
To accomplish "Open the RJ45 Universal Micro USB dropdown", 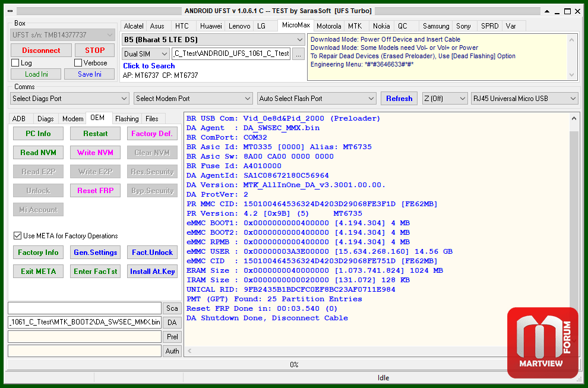I will point(524,99).
